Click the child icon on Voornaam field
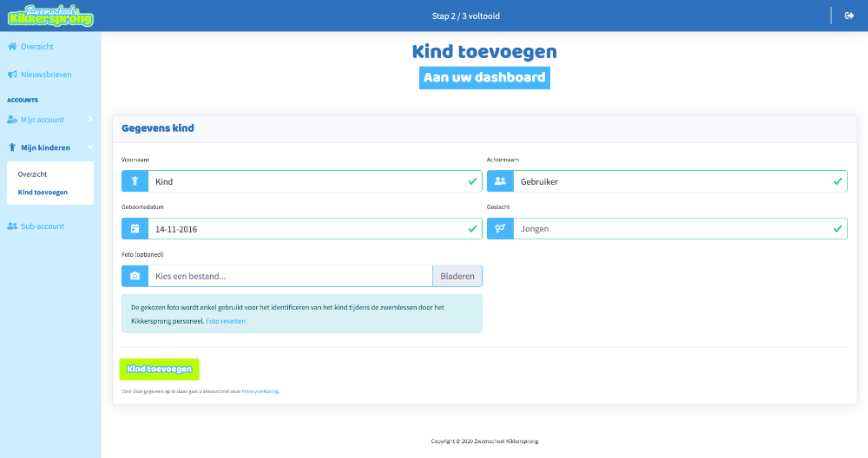 (x=135, y=181)
